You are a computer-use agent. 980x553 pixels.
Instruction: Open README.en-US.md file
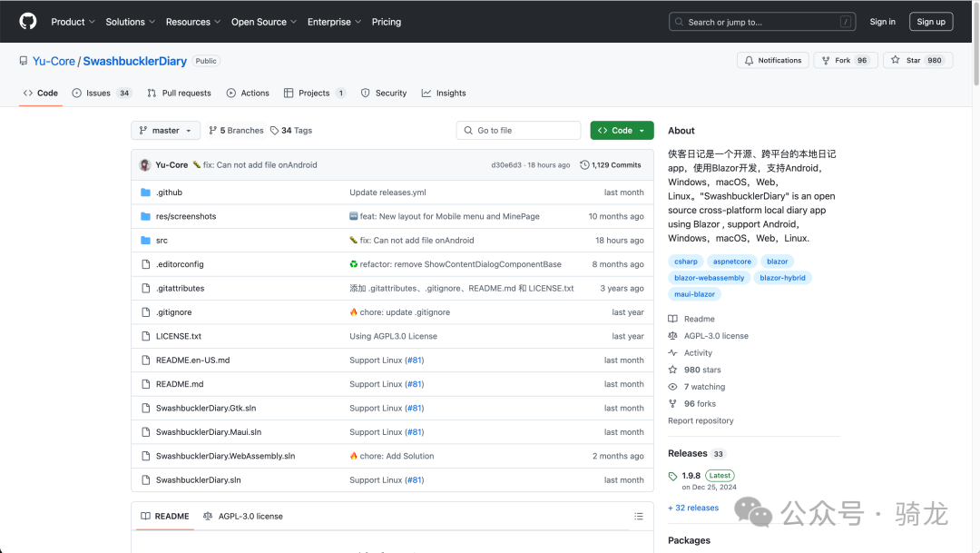[192, 360]
